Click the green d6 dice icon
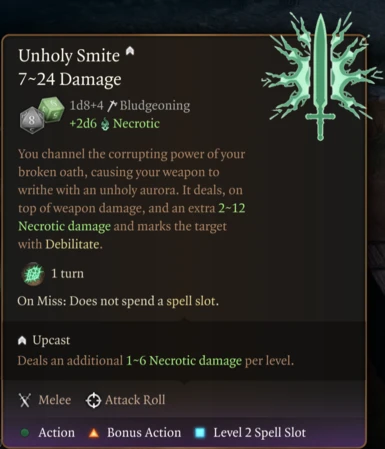 (51, 109)
